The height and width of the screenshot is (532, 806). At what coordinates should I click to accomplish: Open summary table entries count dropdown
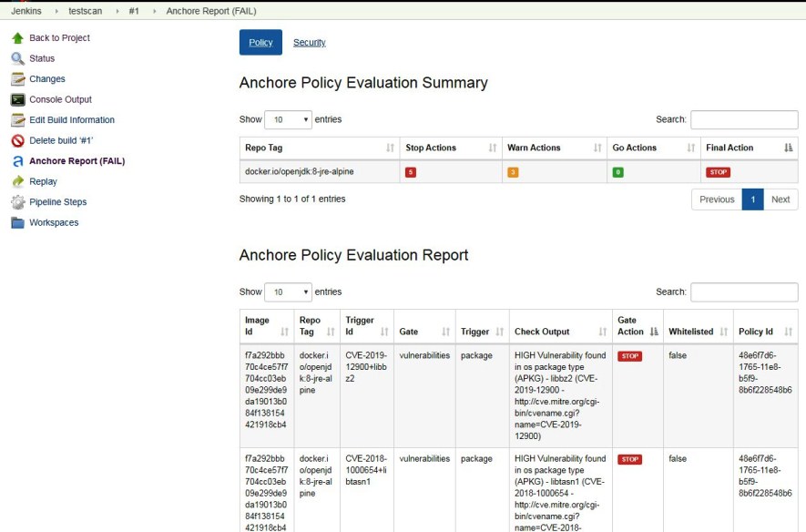288,119
